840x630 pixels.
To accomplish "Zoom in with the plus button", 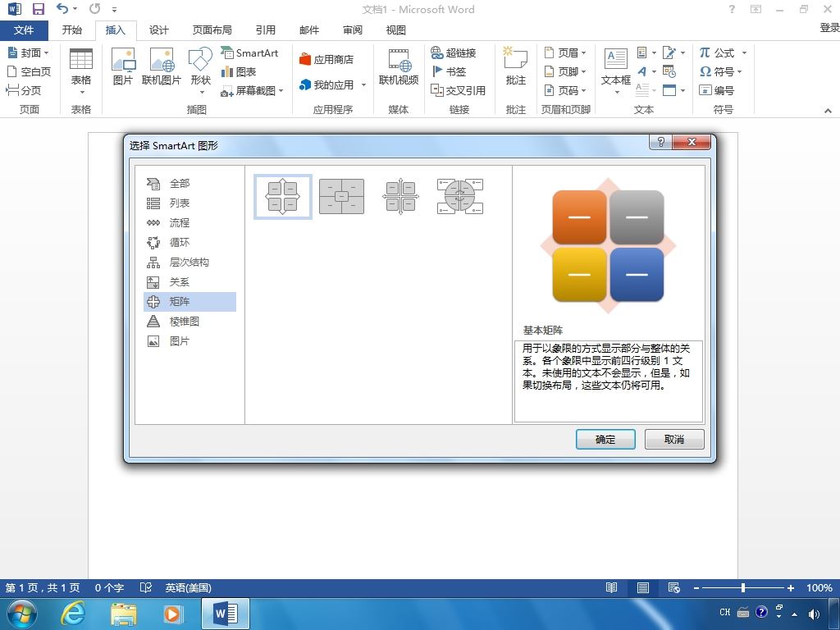I will point(790,587).
